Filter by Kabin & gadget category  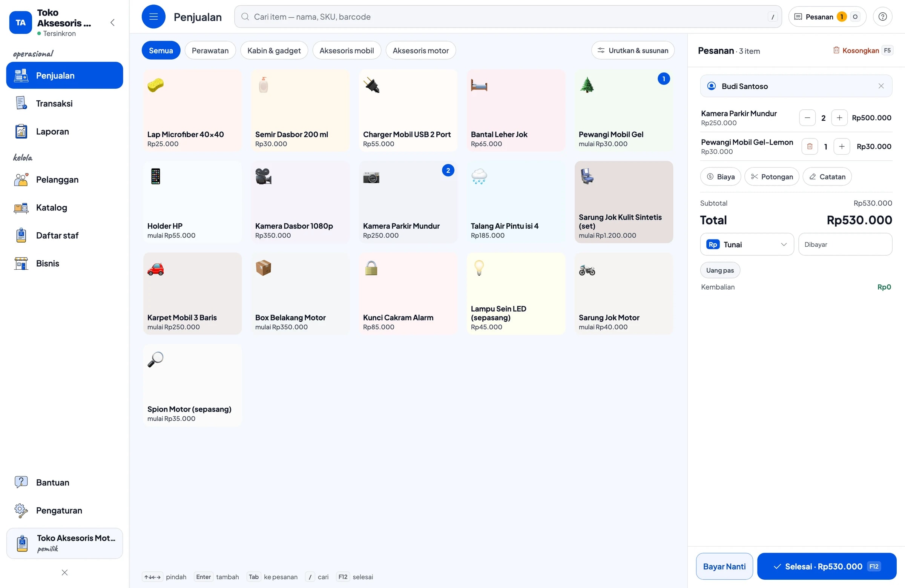[274, 51]
